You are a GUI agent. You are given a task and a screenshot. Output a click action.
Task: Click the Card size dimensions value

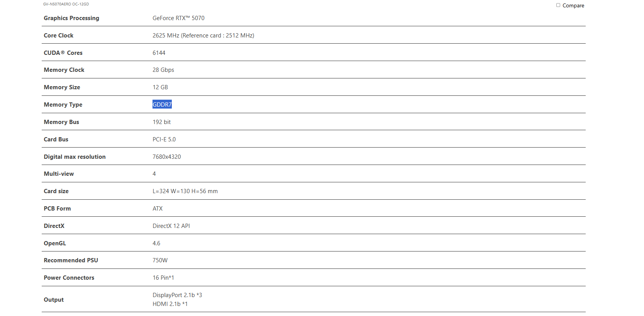[185, 191]
